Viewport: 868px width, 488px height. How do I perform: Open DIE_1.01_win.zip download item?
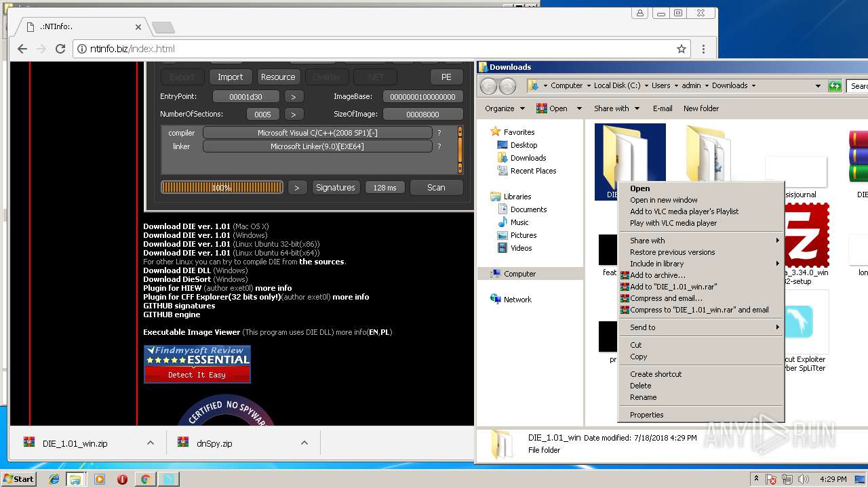point(75,443)
